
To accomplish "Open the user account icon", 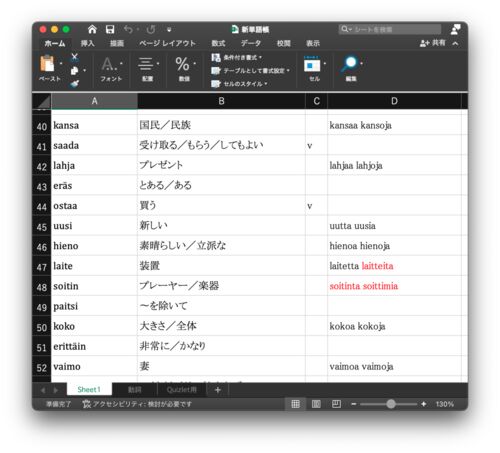I will (x=455, y=29).
